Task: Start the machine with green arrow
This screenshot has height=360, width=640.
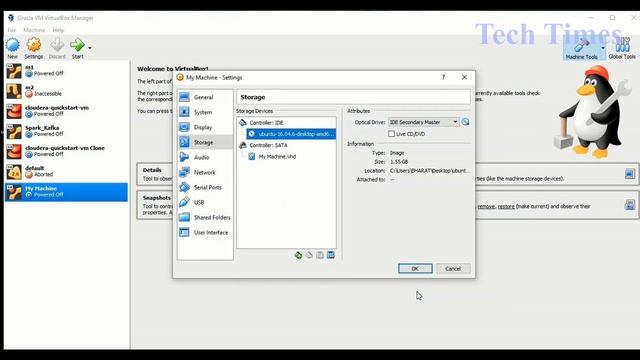Action: click(77, 48)
